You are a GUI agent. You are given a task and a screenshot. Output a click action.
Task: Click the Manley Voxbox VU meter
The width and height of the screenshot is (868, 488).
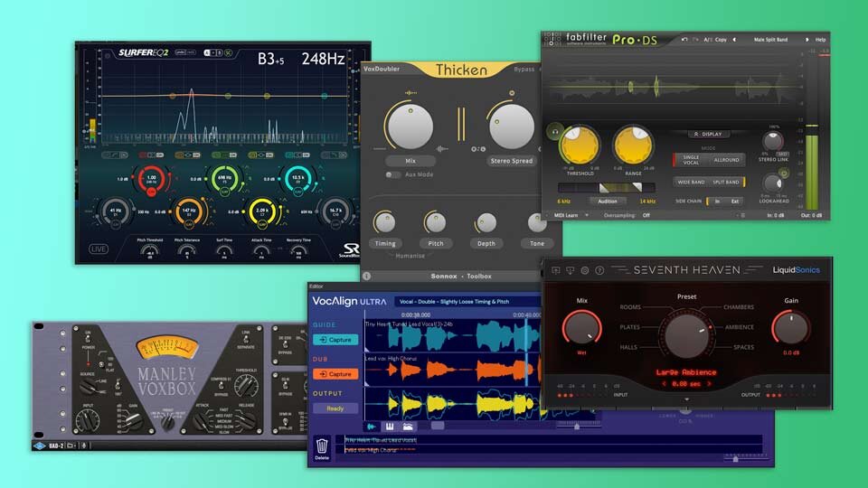coord(166,347)
